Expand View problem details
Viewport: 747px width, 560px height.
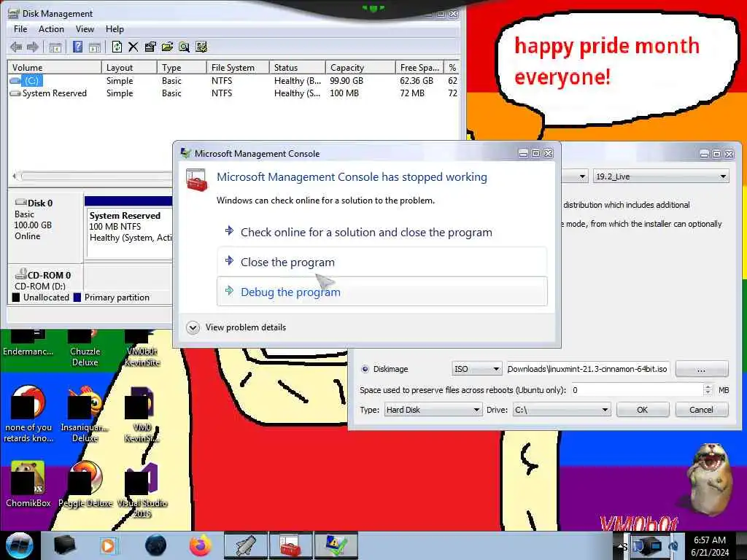tap(236, 327)
